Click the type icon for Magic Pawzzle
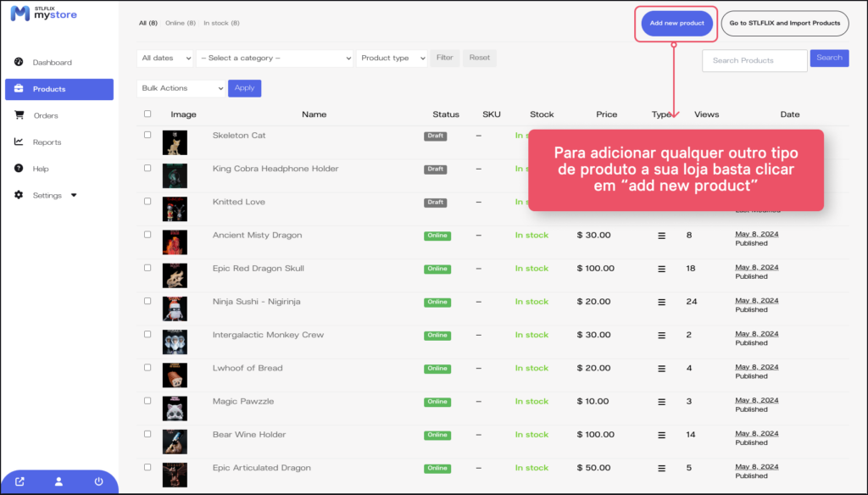868x495 pixels. pos(661,402)
